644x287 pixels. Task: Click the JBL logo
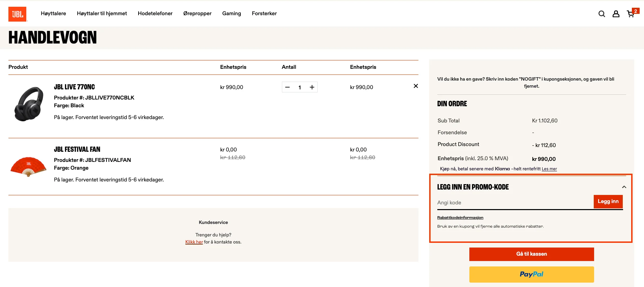point(18,14)
